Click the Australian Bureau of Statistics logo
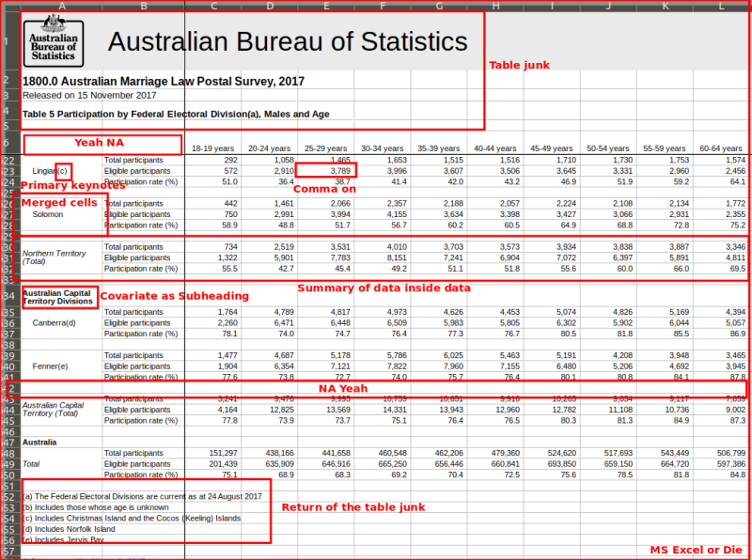 (53, 41)
